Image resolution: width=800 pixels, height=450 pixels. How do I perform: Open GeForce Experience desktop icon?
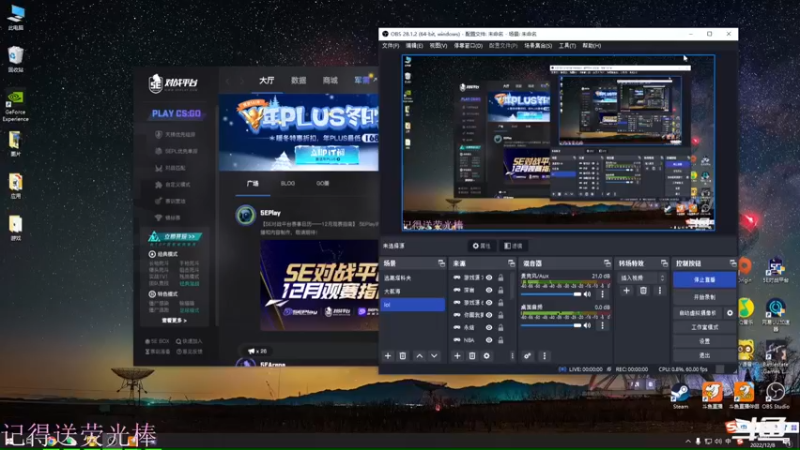pos(15,106)
